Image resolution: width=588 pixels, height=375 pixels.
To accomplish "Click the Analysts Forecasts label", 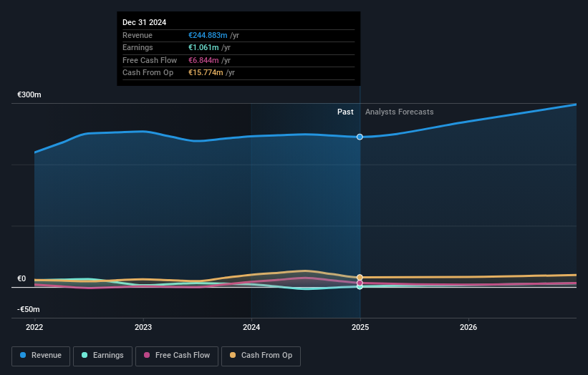I will pos(400,112).
